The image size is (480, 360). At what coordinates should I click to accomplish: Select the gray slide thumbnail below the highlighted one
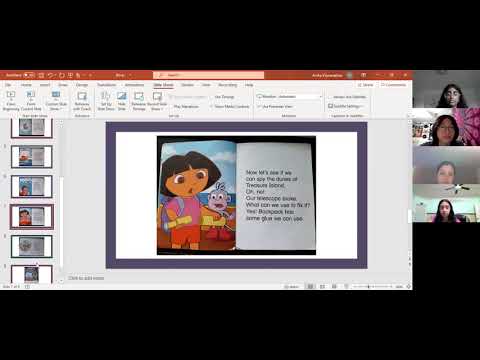point(32,246)
